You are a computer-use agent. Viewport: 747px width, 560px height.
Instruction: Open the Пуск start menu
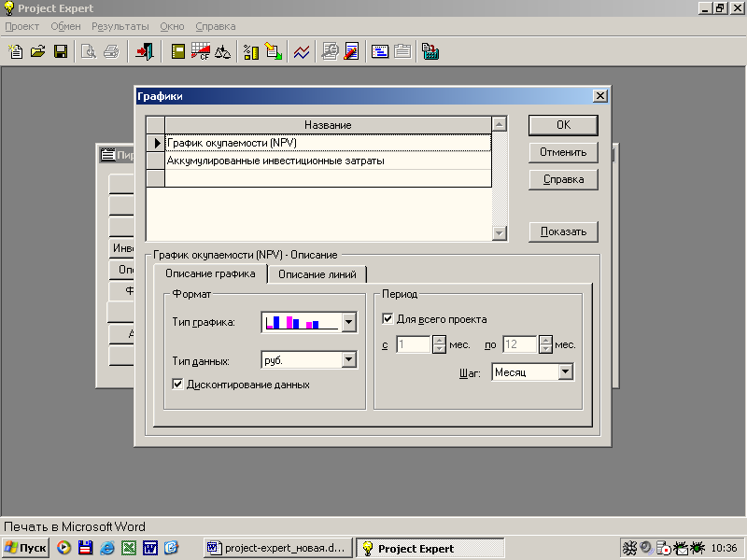pyautogui.click(x=26, y=548)
